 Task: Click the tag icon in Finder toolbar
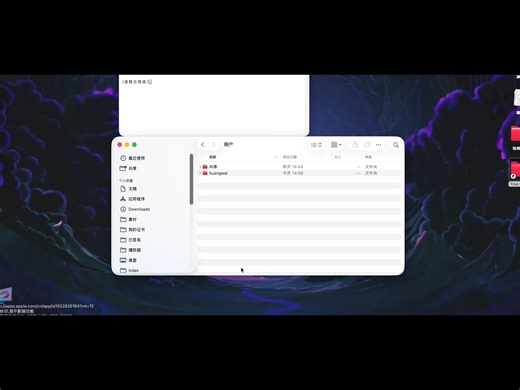click(367, 145)
